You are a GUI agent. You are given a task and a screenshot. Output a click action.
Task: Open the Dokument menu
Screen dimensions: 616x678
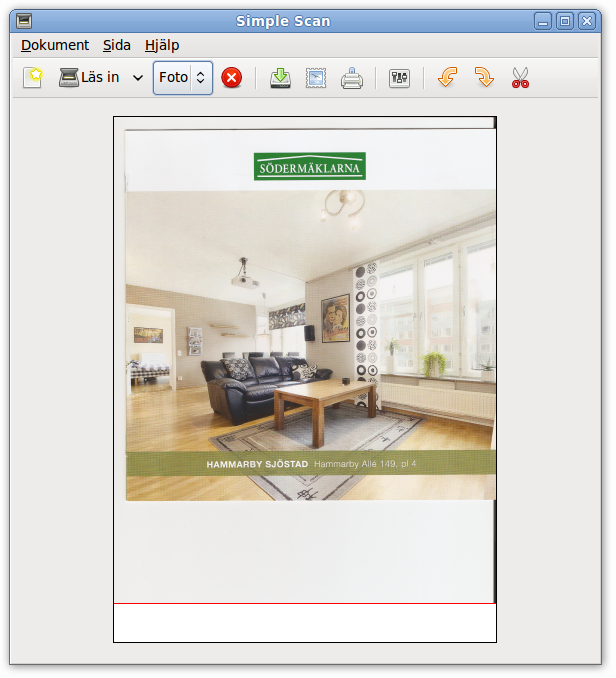[55, 45]
